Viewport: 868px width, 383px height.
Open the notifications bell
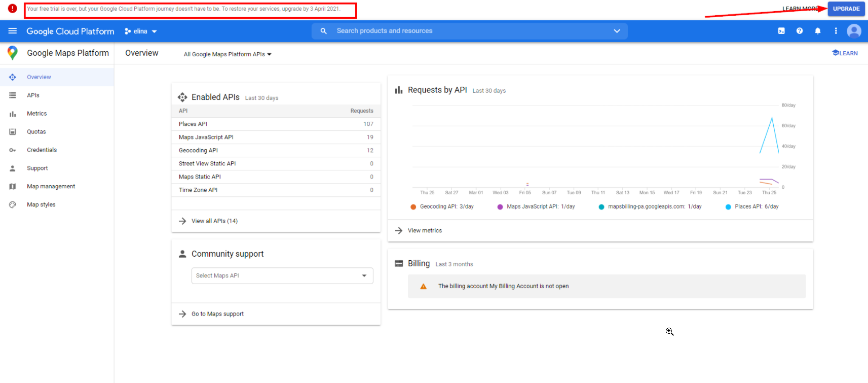pos(818,31)
